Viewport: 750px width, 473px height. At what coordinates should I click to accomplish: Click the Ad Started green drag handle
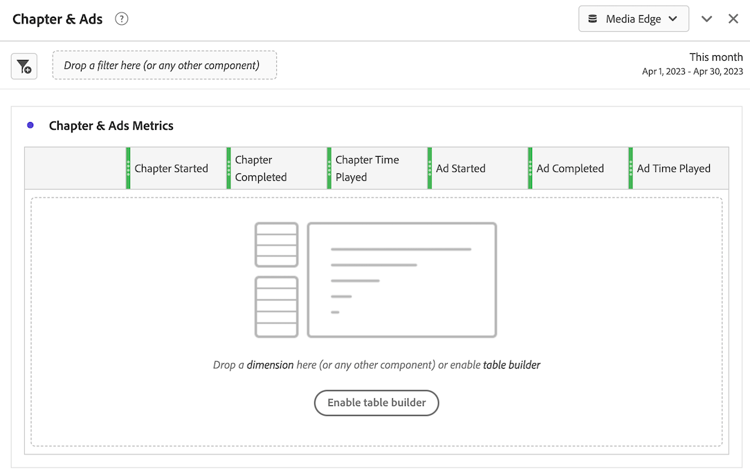(x=430, y=168)
